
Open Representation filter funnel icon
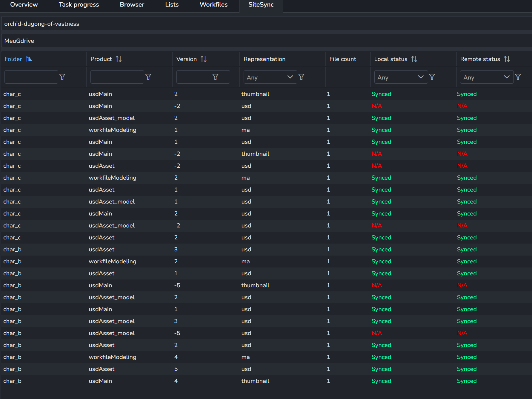click(302, 77)
